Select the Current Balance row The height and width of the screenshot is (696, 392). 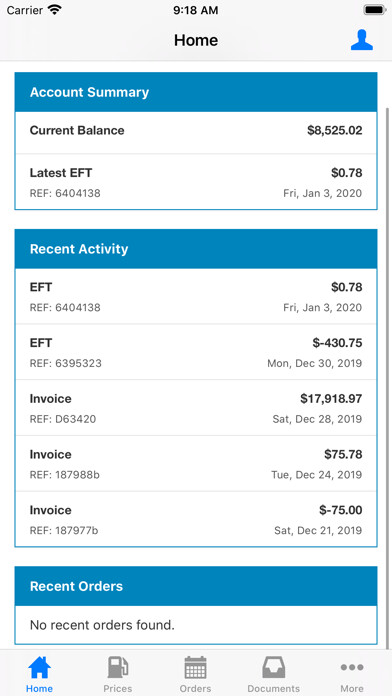pos(196,132)
